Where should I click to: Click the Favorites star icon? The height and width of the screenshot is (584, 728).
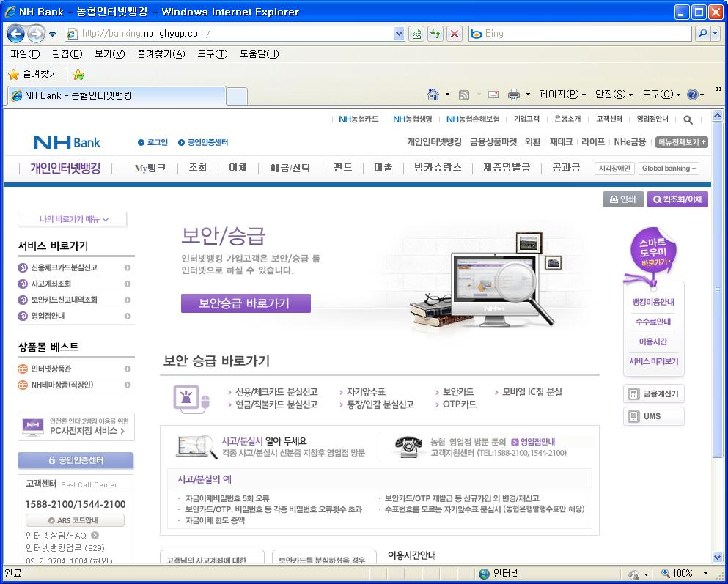13,74
